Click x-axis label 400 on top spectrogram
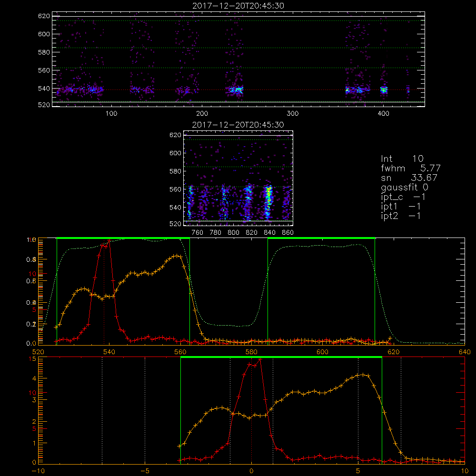 pos(383,114)
